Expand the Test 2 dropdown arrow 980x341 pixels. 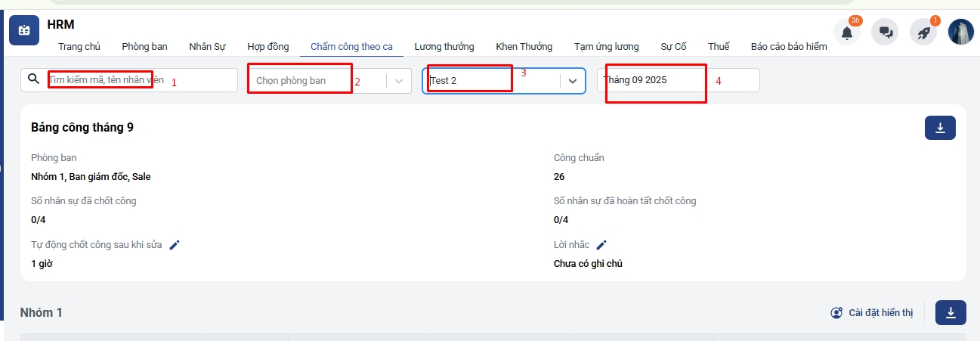tap(573, 81)
